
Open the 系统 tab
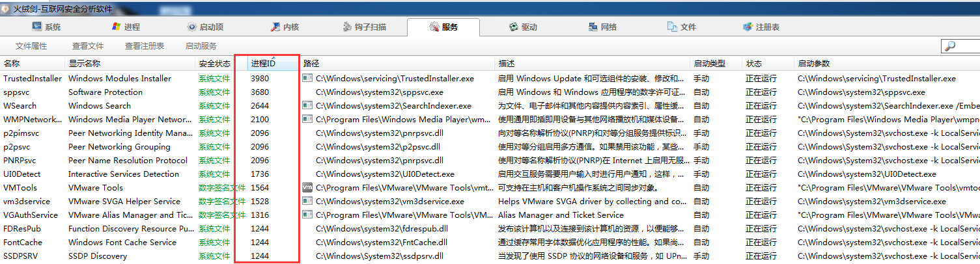pyautogui.click(x=46, y=27)
